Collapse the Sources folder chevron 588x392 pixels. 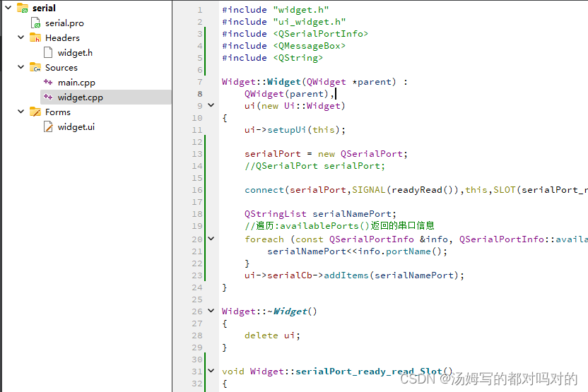pyautogui.click(x=21, y=67)
